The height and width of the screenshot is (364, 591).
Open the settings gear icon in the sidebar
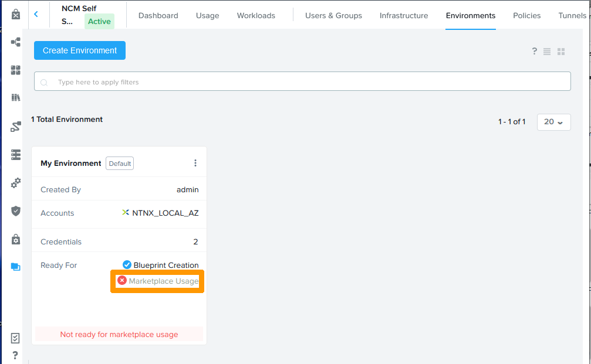15,183
